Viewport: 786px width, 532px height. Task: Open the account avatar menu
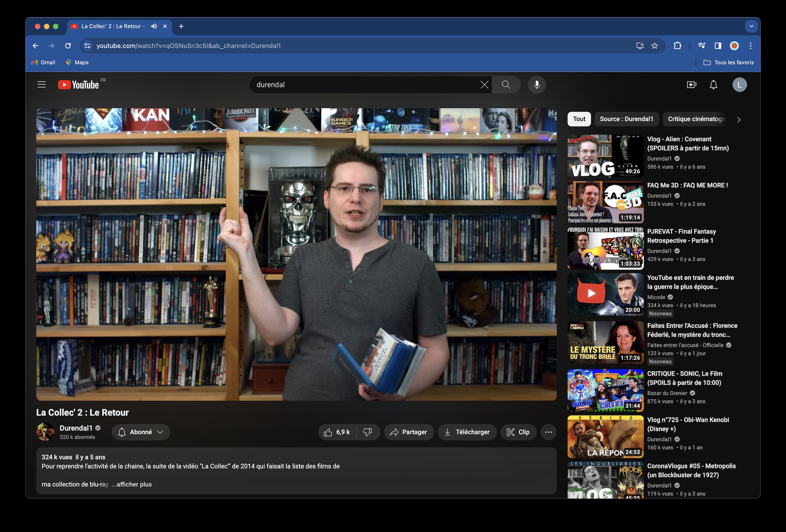740,84
